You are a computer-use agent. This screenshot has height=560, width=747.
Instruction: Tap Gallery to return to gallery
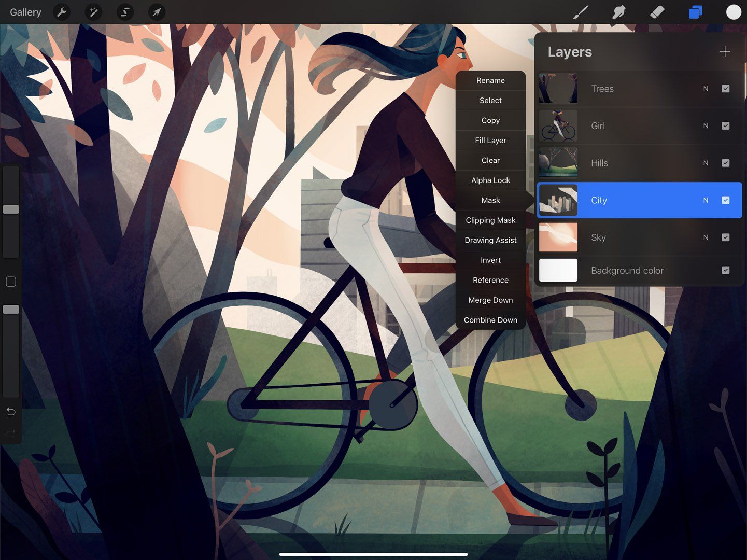(x=25, y=12)
